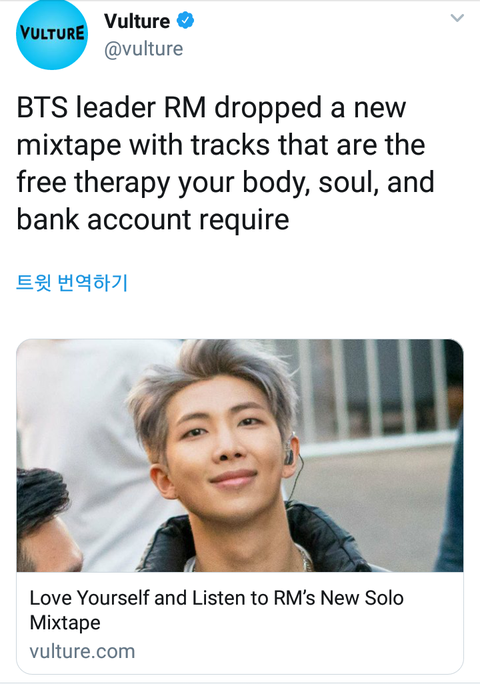Open the Vulture profile avatar

pyautogui.click(x=51, y=34)
